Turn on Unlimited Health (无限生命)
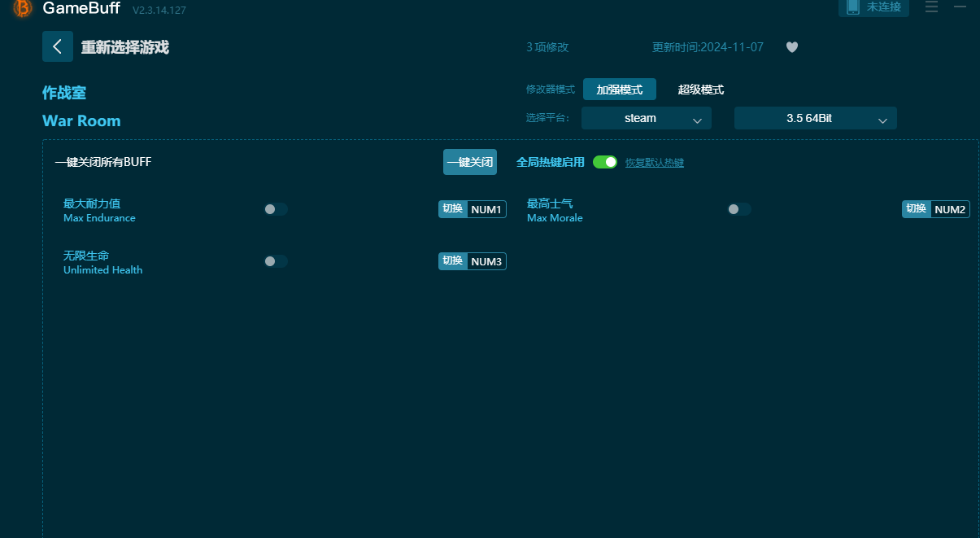Image resolution: width=980 pixels, height=538 pixels. point(275,261)
